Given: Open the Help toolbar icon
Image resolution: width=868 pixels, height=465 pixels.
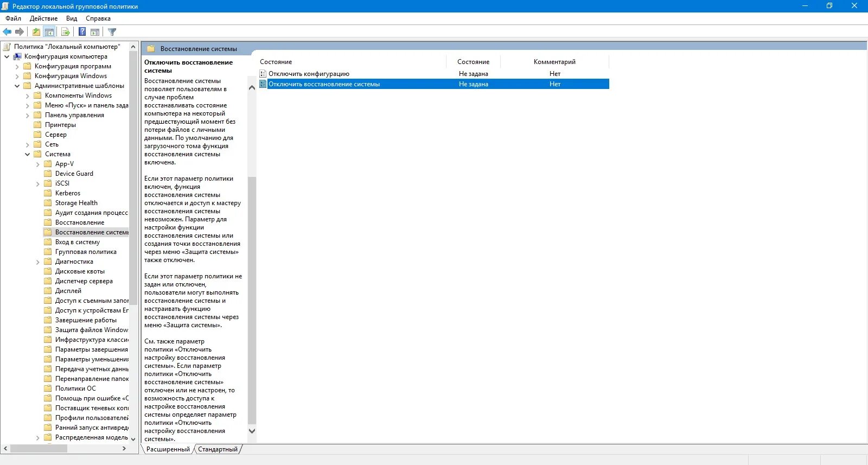Looking at the screenshot, I should [x=82, y=32].
